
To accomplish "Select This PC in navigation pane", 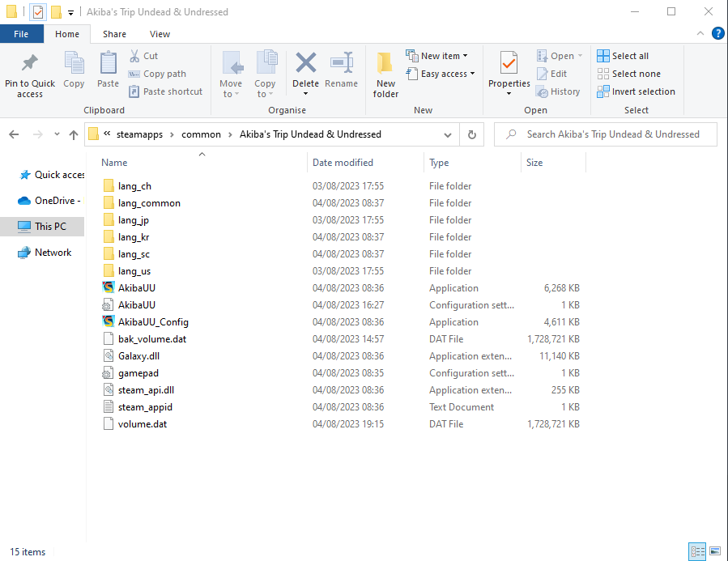I will [x=42, y=227].
